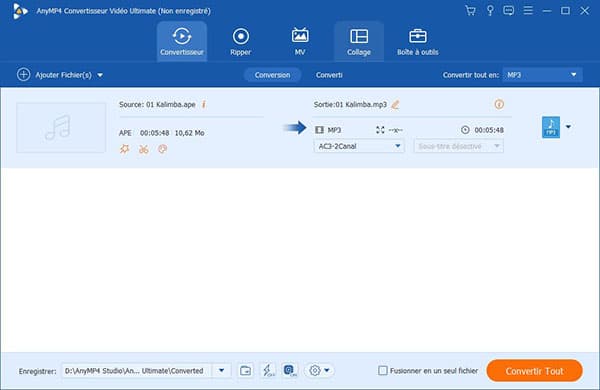This screenshot has width=600, height=390.
Task: Maximize the AnyMP4 window
Action: (x=565, y=11)
